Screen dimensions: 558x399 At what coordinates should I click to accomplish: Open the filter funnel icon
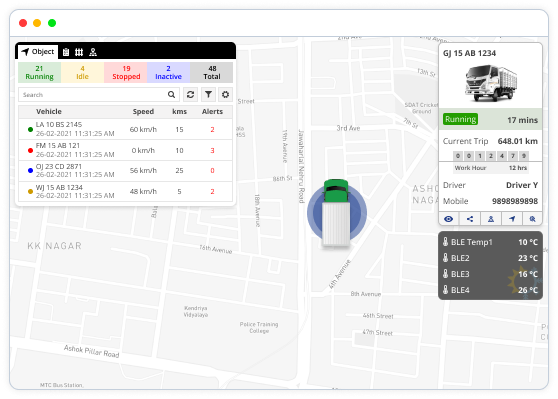click(x=208, y=95)
